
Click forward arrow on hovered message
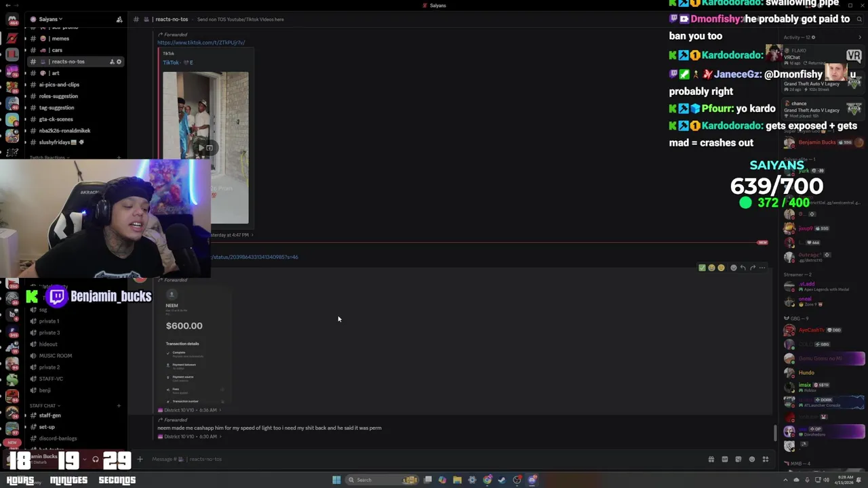tap(753, 268)
